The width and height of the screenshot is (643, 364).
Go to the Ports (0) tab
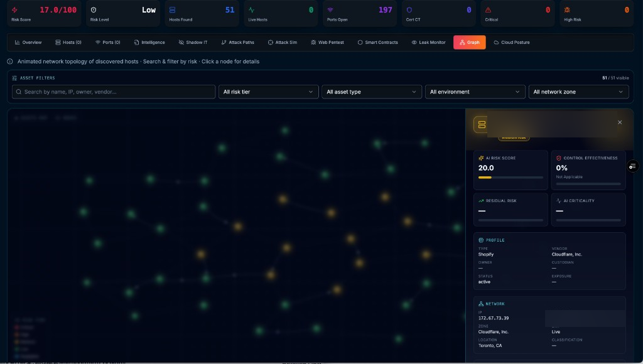(x=108, y=42)
